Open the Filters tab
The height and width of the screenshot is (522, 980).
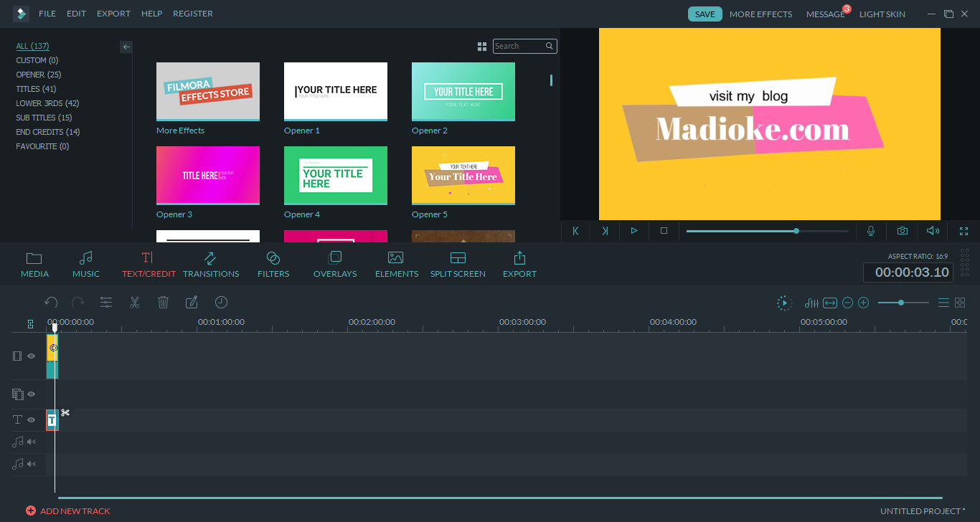click(x=273, y=265)
